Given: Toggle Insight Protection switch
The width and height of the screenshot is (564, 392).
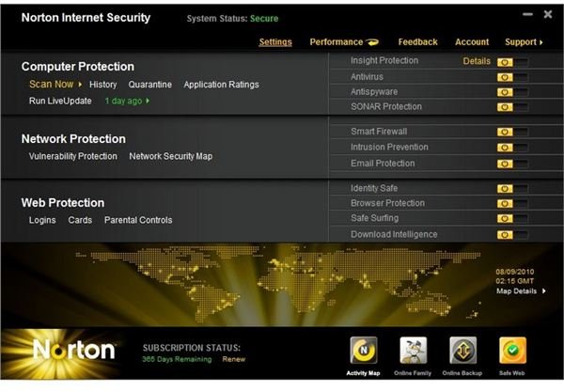Looking at the screenshot, I should pyautogui.click(x=512, y=62).
